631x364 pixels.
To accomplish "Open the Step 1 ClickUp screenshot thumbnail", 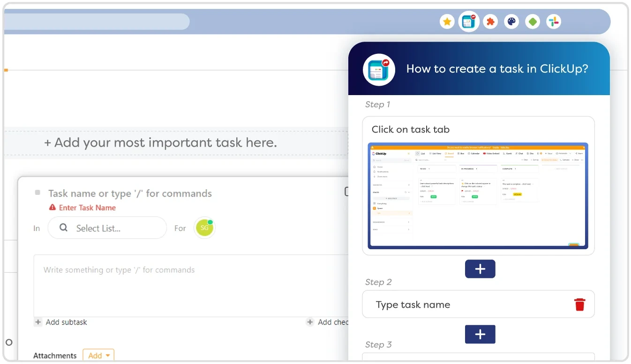I will (x=478, y=196).
